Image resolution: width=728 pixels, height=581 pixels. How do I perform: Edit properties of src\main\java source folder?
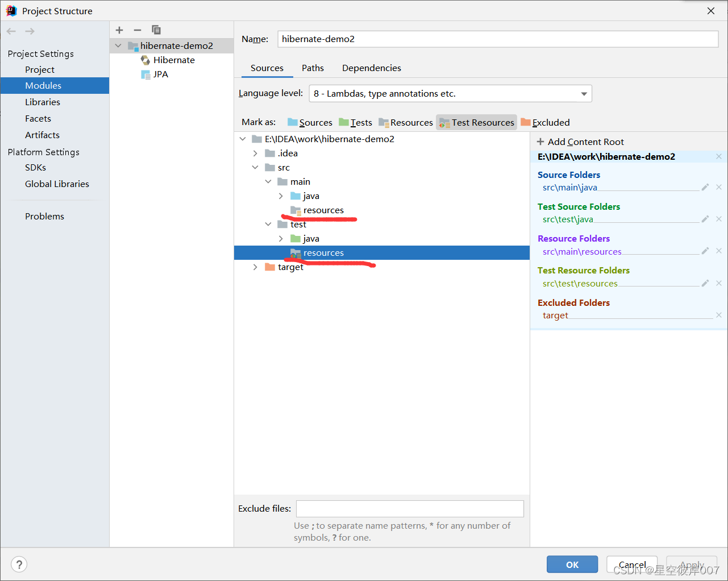[705, 187]
